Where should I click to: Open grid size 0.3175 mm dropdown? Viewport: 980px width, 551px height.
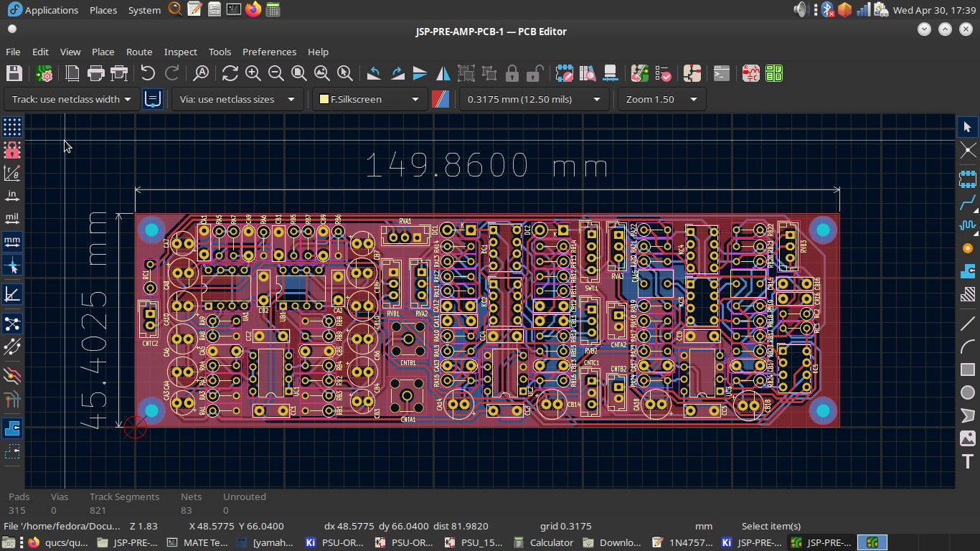click(534, 100)
